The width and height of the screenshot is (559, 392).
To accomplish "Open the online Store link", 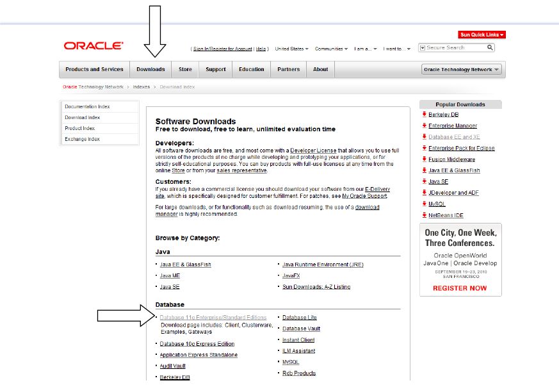I will [178, 170].
